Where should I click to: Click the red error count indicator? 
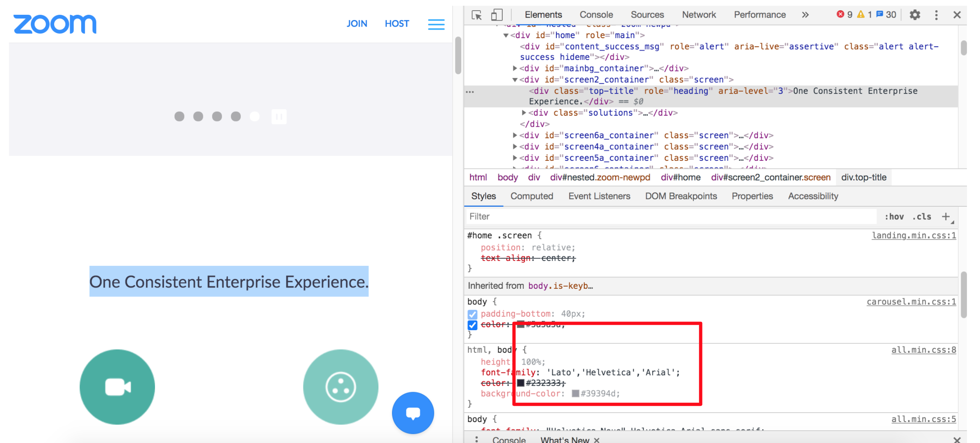(844, 15)
